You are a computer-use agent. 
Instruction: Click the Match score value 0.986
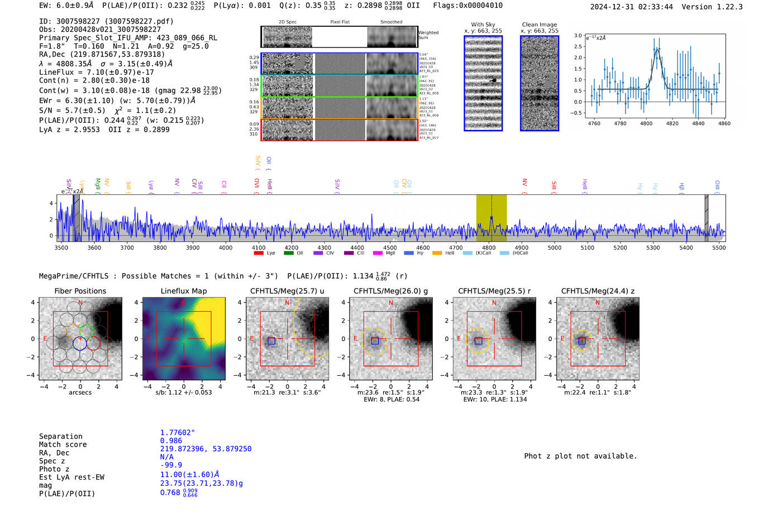(171, 441)
